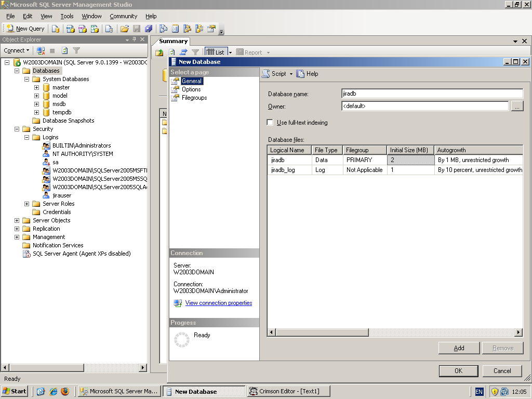Click Up one level icon in Summary
The height and width of the screenshot is (399, 532).
(x=159, y=52)
